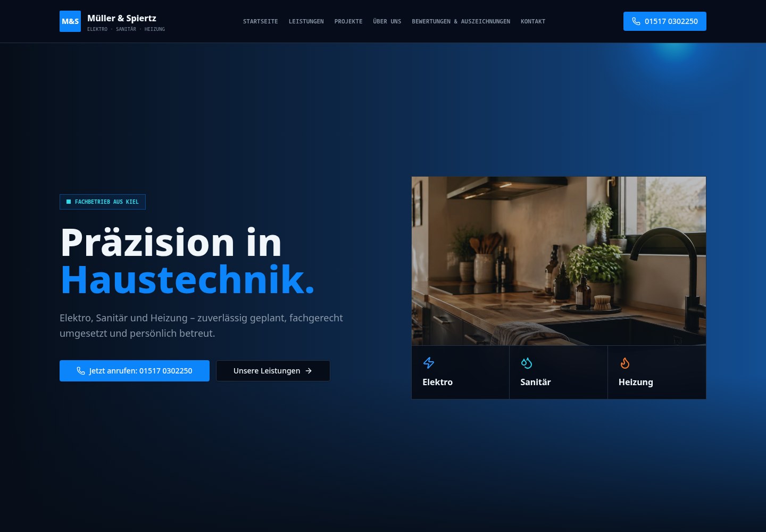Click the header 01517 0302250 call button
Image resolution: width=766 pixels, height=532 pixels.
665,21
